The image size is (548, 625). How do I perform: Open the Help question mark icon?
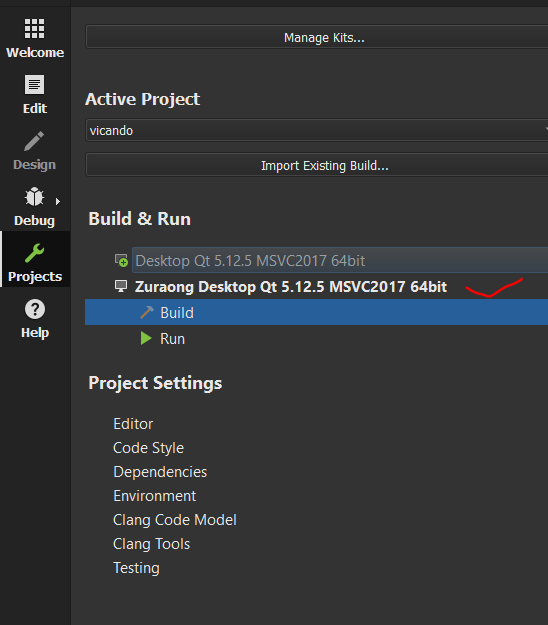pyautogui.click(x=35, y=309)
